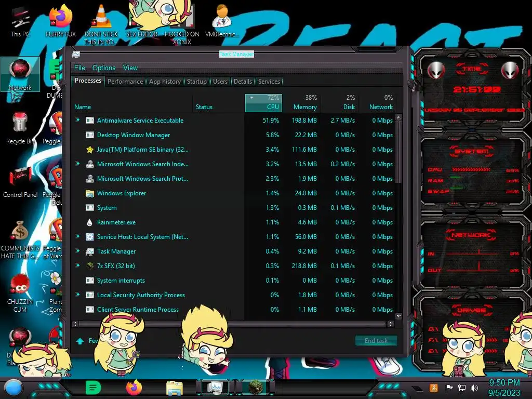Open the volume speaker tray icon
Screen dimensions: 532x399
coord(474,388)
